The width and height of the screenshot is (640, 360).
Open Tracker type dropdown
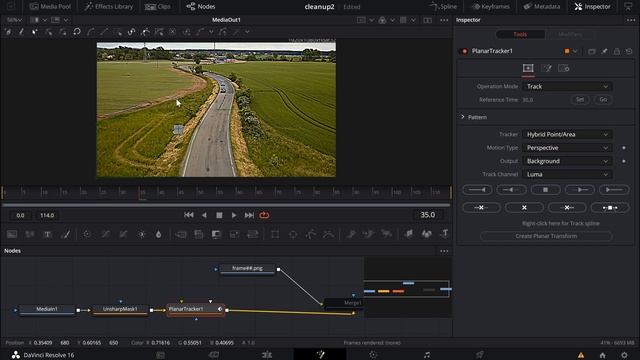pyautogui.click(x=567, y=134)
